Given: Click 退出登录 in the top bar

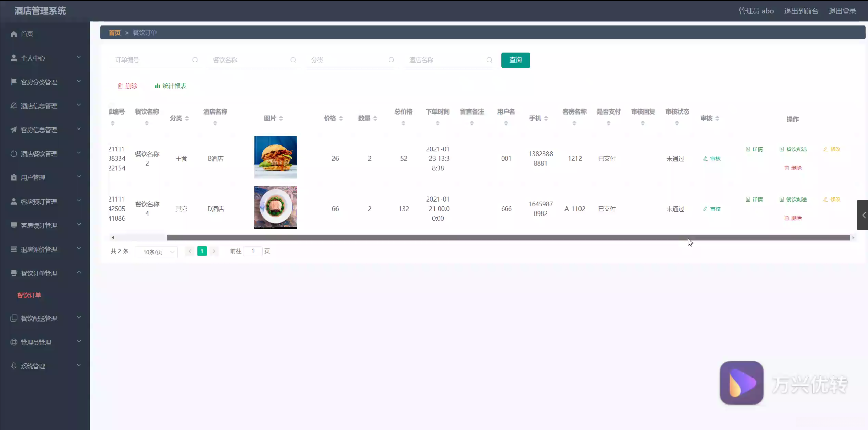Looking at the screenshot, I should [x=842, y=11].
